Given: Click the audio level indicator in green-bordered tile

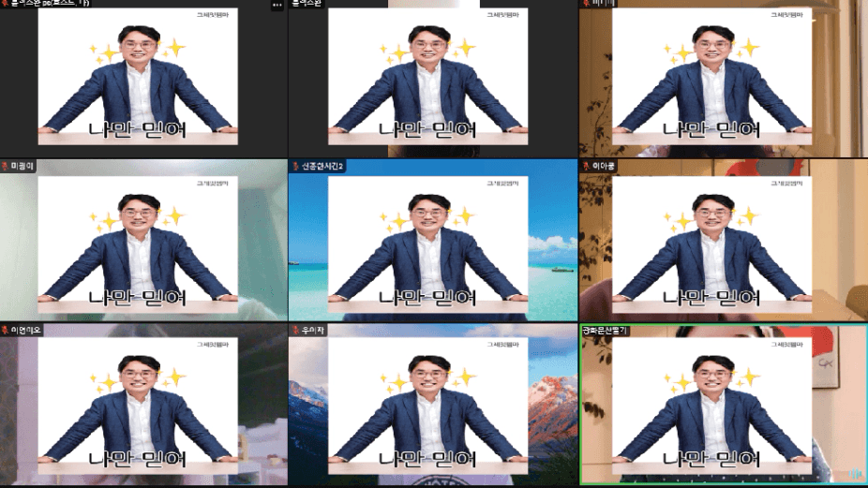Looking at the screenshot, I should tap(856, 475).
